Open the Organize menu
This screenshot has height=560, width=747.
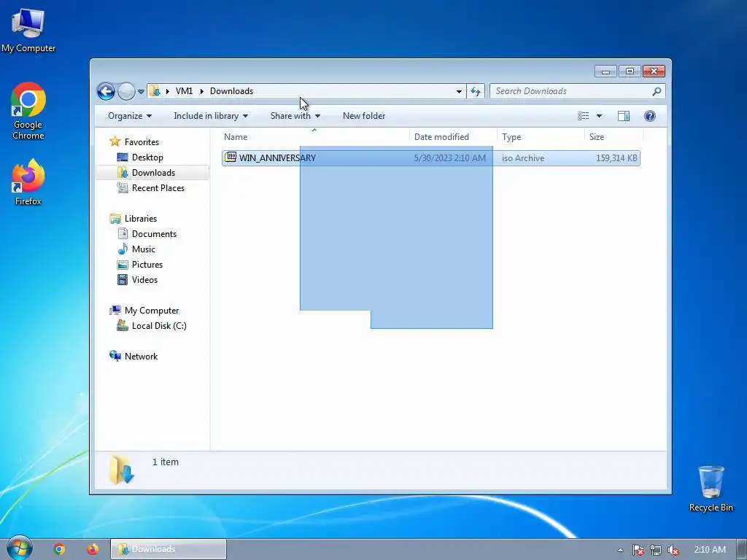[130, 116]
